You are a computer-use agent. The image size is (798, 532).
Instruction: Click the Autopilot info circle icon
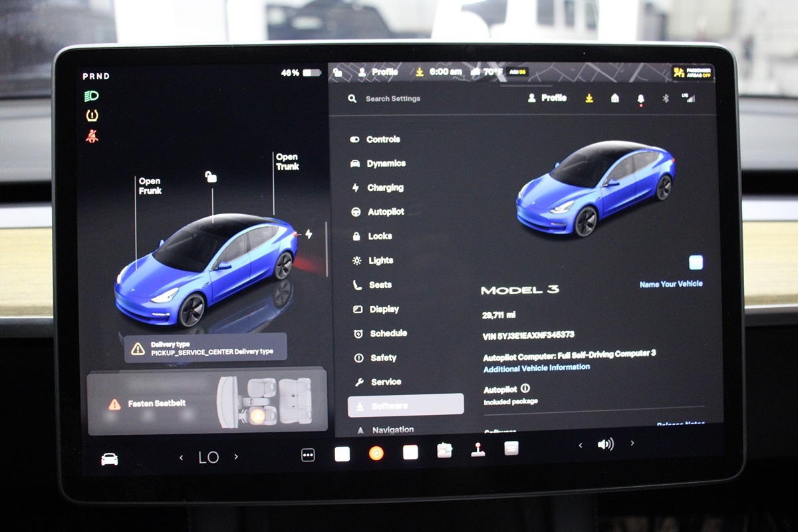coord(525,388)
